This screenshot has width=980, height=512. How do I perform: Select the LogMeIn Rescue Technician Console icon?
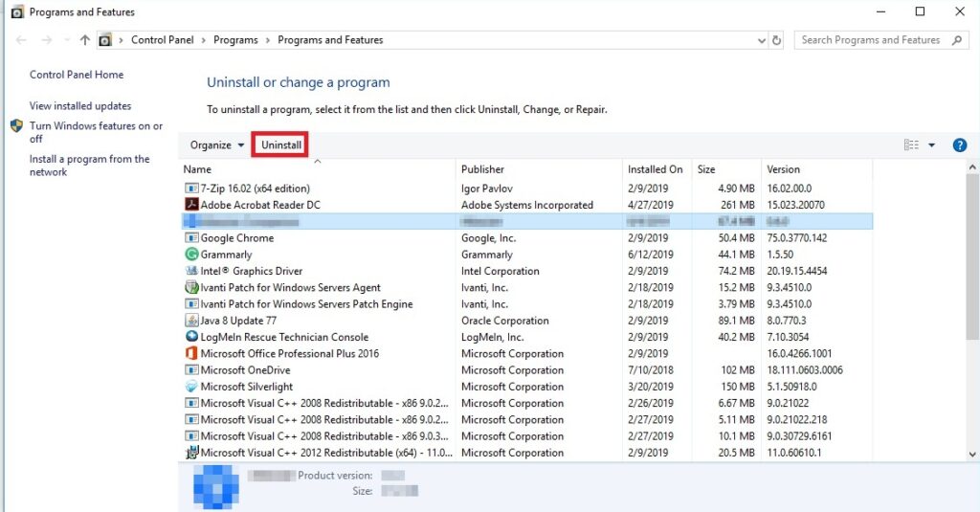tap(191, 337)
